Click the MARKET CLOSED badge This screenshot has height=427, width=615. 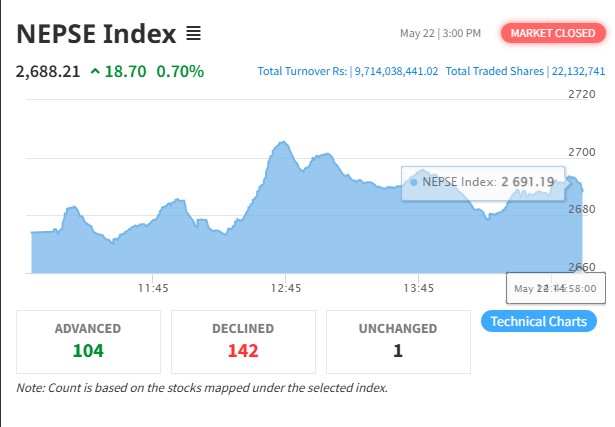pyautogui.click(x=553, y=34)
